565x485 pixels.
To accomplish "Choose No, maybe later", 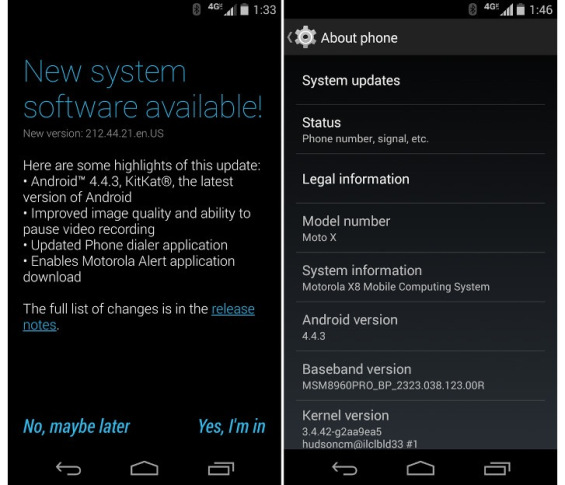I will (76, 427).
